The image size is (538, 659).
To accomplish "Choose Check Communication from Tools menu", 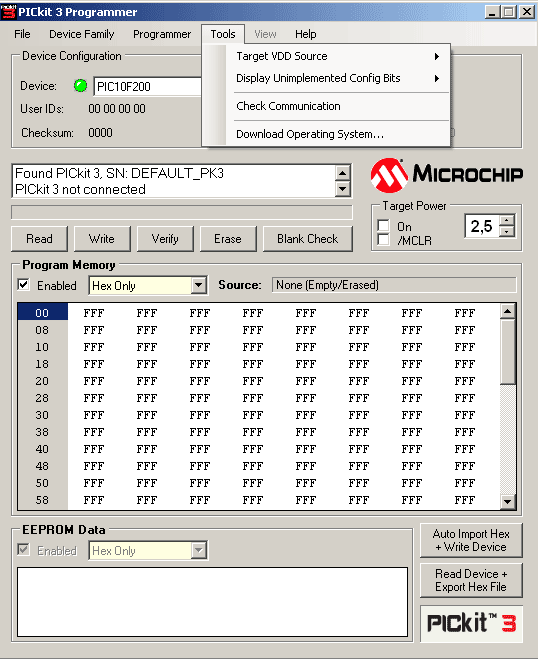I will click(x=338, y=106).
